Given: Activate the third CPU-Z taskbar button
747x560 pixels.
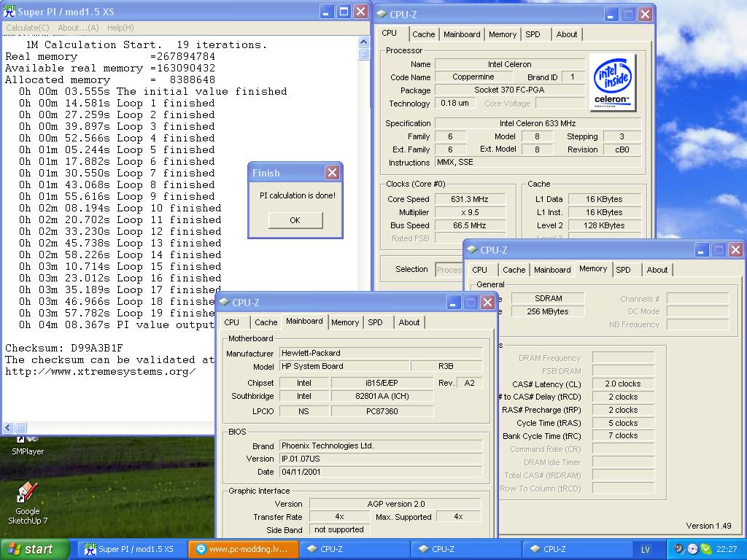Looking at the screenshot, I should point(577,549).
